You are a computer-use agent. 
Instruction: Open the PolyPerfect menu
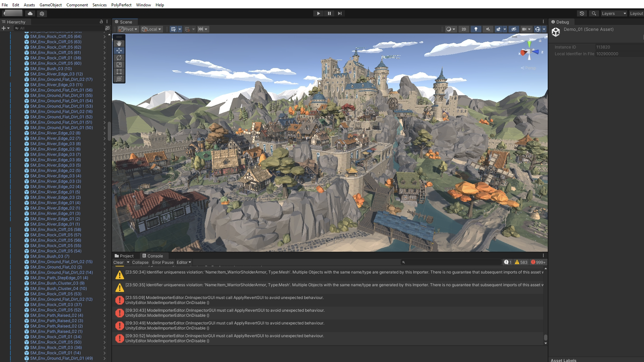(x=121, y=5)
